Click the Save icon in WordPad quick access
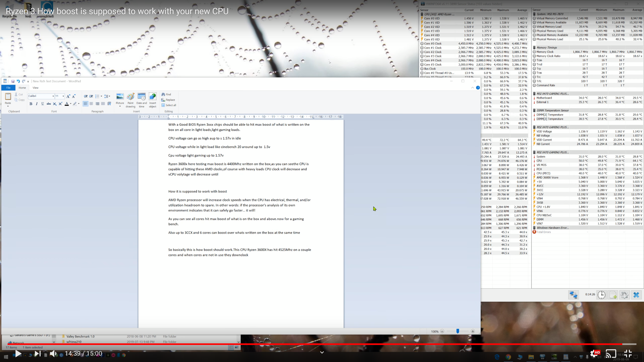Viewport: 644px width, 362px height. [13, 81]
